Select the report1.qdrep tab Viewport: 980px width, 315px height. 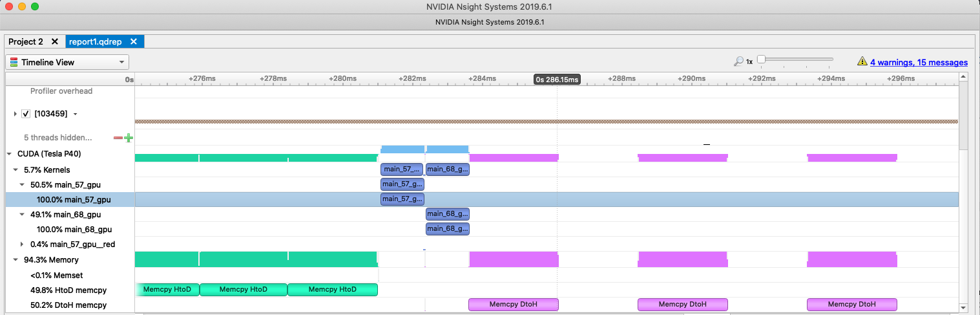[96, 41]
